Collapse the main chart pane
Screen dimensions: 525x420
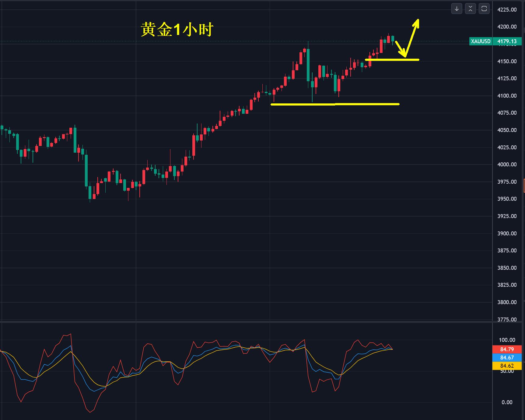pyautogui.click(x=470, y=9)
